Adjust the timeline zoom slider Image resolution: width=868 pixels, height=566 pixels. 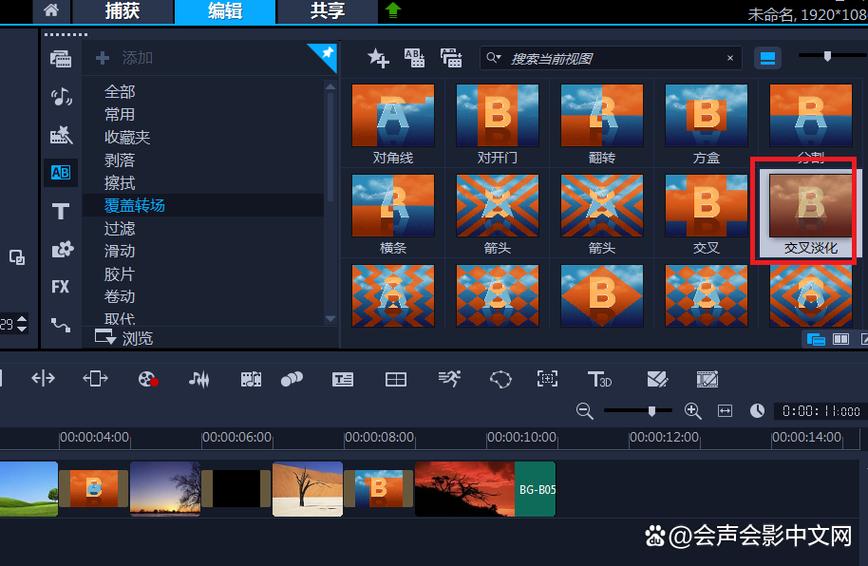(652, 410)
